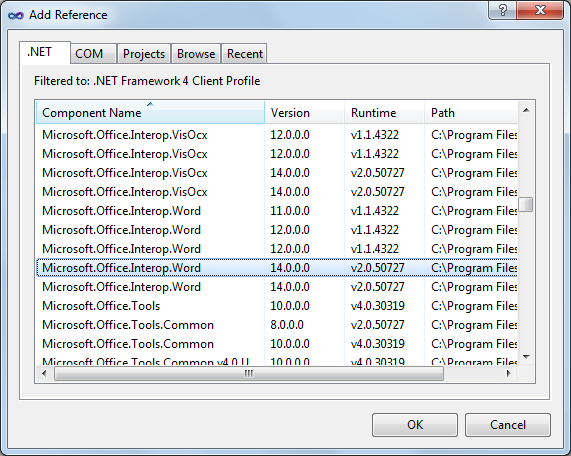Close the Add Reference dialog
The width and height of the screenshot is (571, 456).
coord(540,10)
